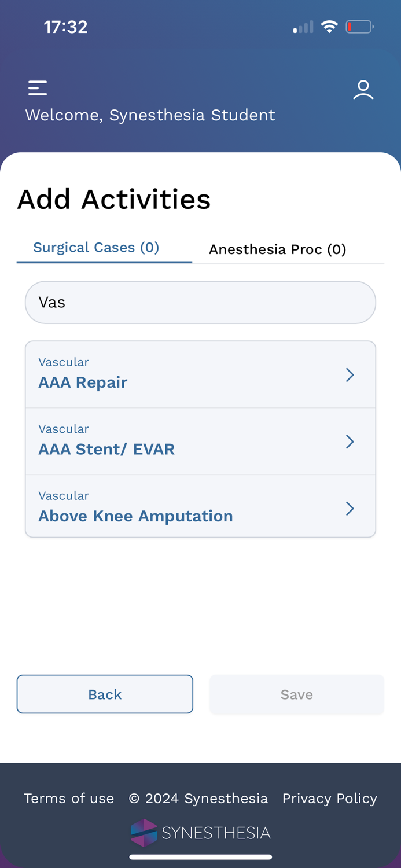
Task: Open the Privacy Policy page
Action: point(329,798)
